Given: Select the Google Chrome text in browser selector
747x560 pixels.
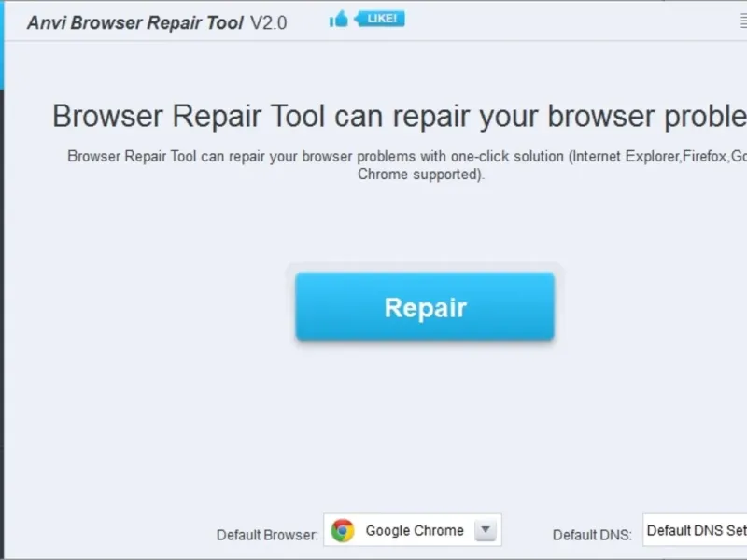Looking at the screenshot, I should 415,530.
